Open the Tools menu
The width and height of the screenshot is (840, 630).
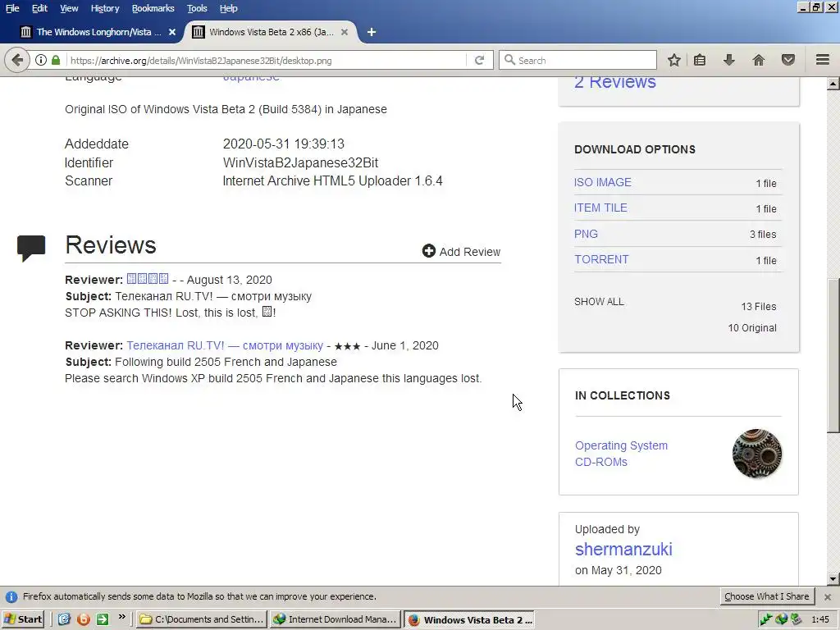(x=197, y=8)
